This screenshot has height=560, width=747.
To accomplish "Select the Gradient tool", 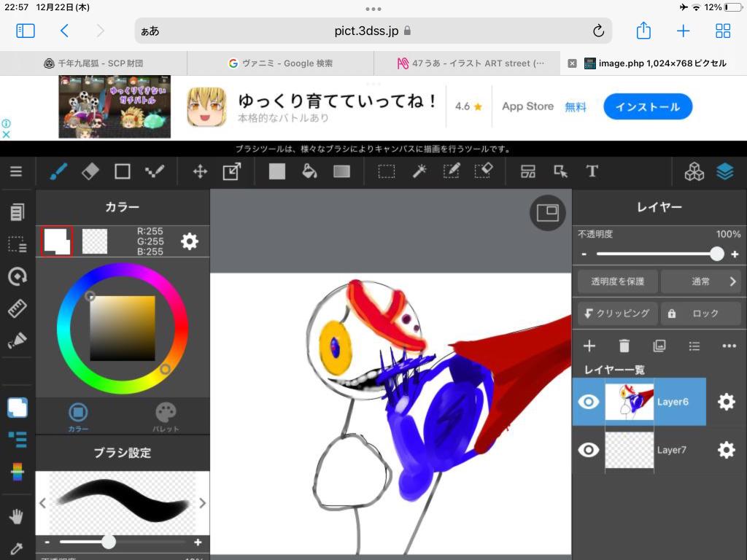I will (x=341, y=171).
